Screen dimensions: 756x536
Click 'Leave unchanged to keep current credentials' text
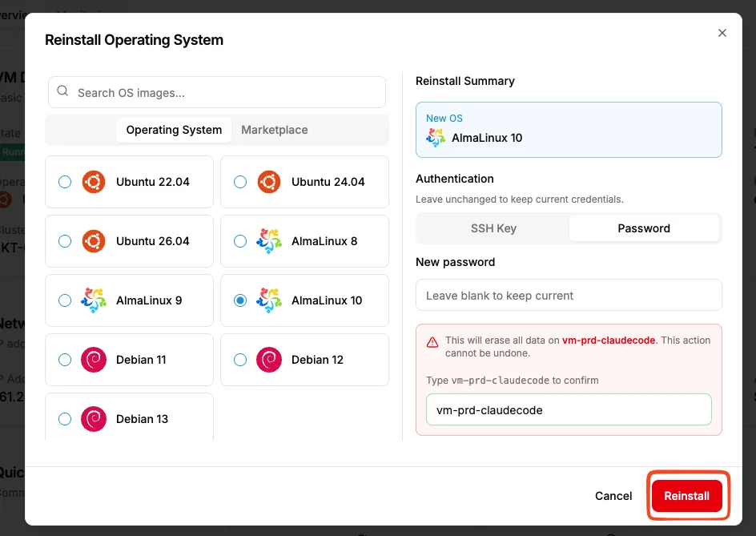(x=520, y=199)
